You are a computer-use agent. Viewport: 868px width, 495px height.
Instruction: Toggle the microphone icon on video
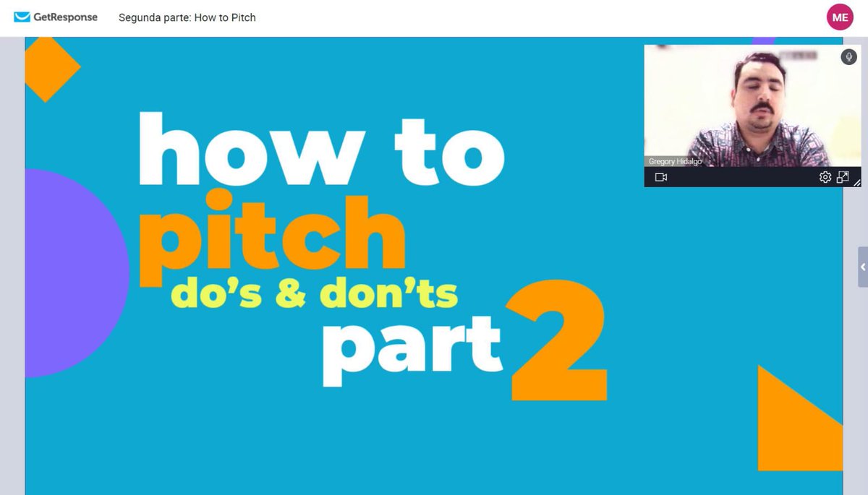pos(848,57)
